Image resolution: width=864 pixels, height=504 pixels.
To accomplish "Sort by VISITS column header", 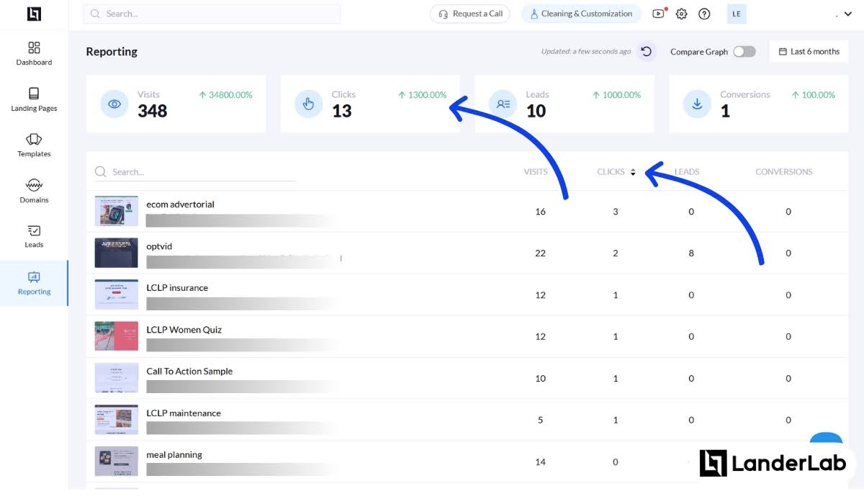I will coord(536,172).
